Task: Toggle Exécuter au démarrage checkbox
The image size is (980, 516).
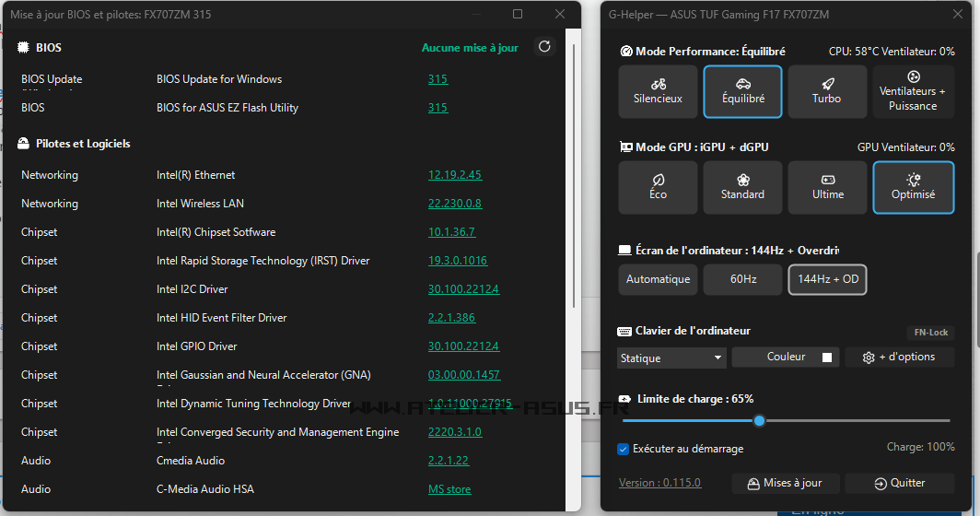Action: coord(624,449)
